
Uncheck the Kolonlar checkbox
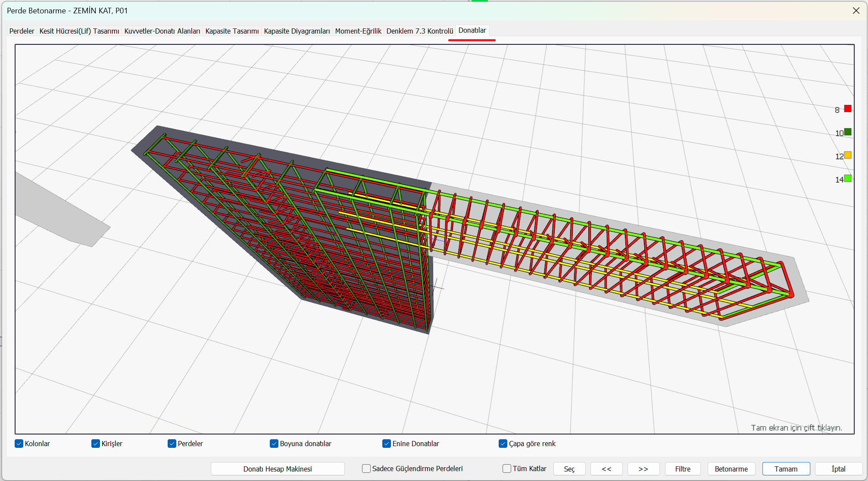point(19,444)
